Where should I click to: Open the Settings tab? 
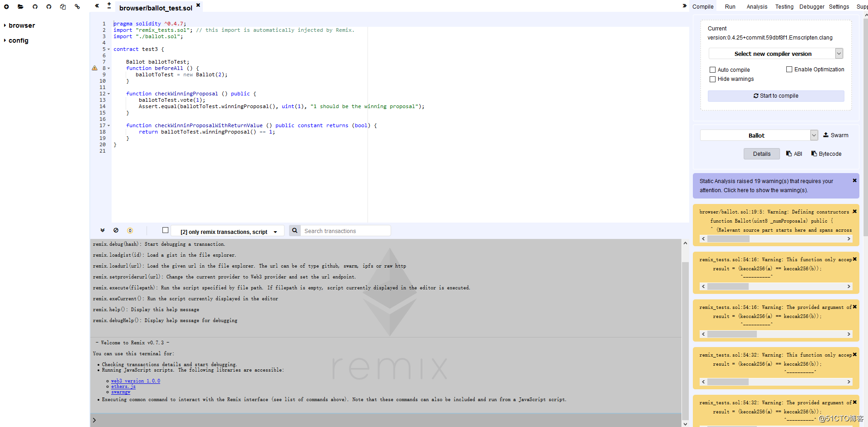click(839, 7)
